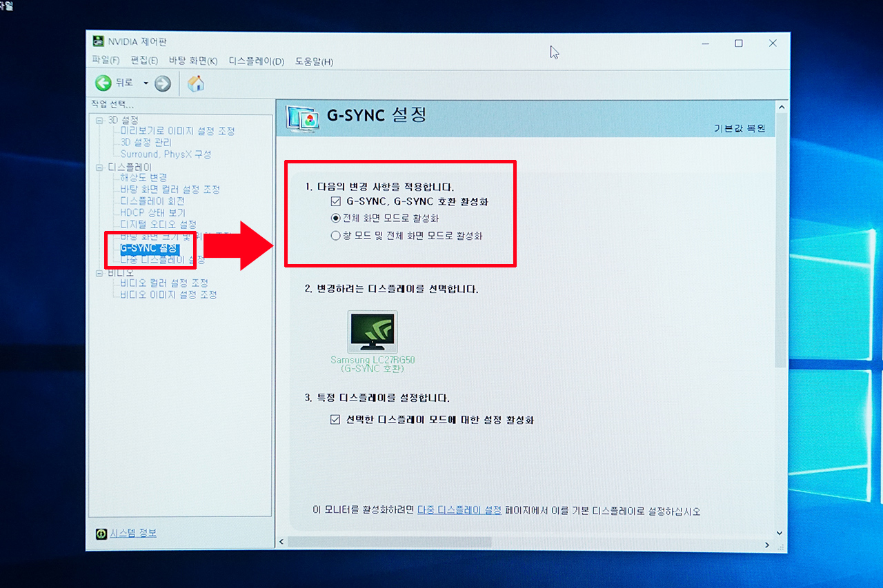Viewport: 883px width, 588px height.
Task: Collapse the 디스플레이 tree node
Action: pyautogui.click(x=99, y=168)
